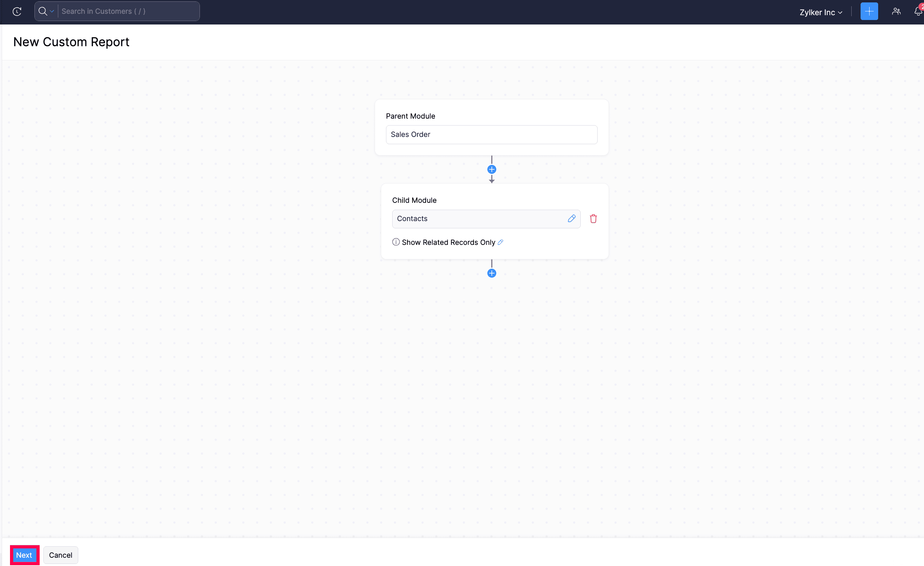Open recent search history icon

click(x=17, y=11)
